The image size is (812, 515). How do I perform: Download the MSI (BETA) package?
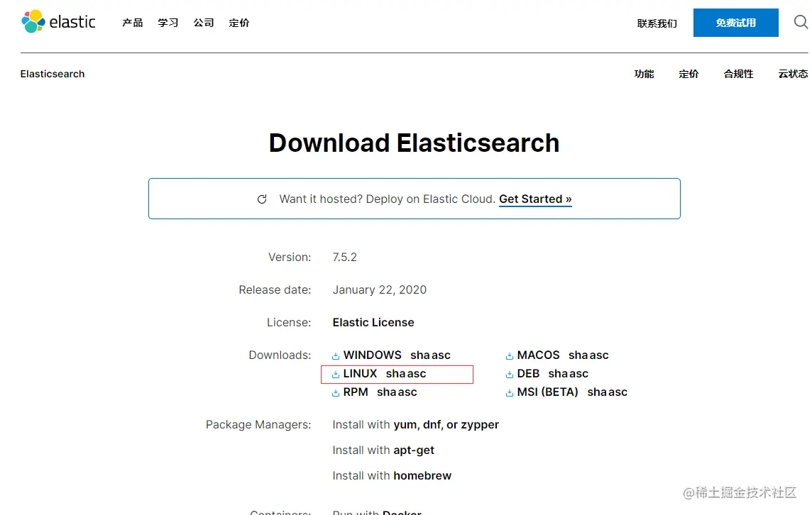click(548, 392)
